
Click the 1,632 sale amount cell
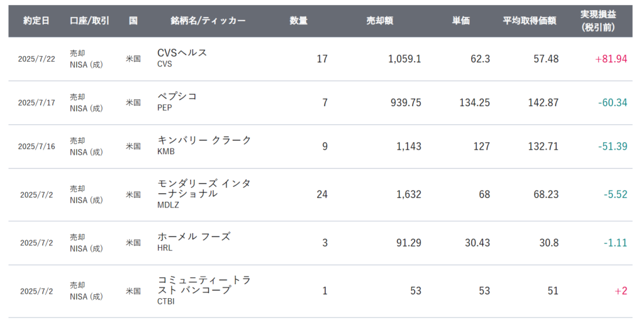click(x=409, y=194)
